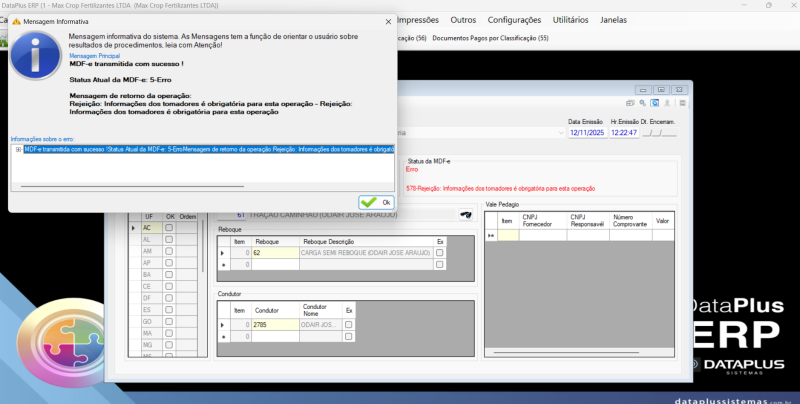The image size is (800, 404).
Task: Click the empty new-row Reboque cell
Action: pos(275,265)
